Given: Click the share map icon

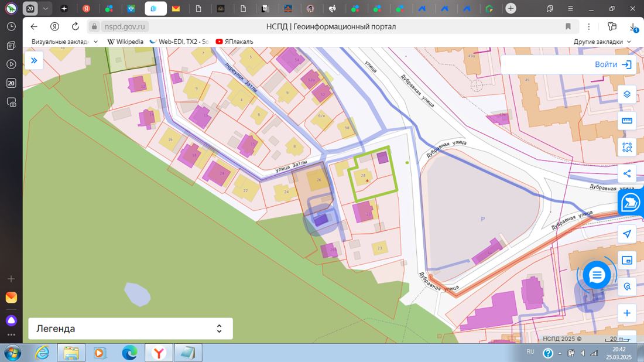Looking at the screenshot, I should coord(627,173).
